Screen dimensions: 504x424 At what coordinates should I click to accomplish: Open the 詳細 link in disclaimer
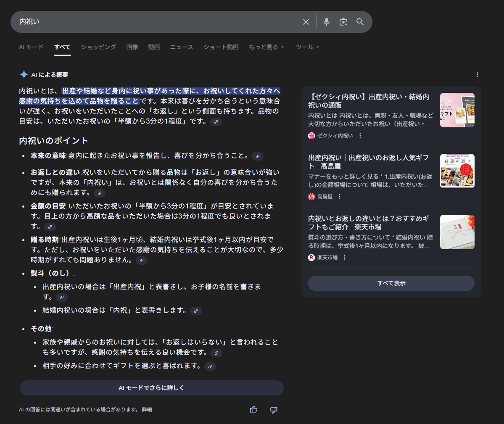tap(147, 410)
